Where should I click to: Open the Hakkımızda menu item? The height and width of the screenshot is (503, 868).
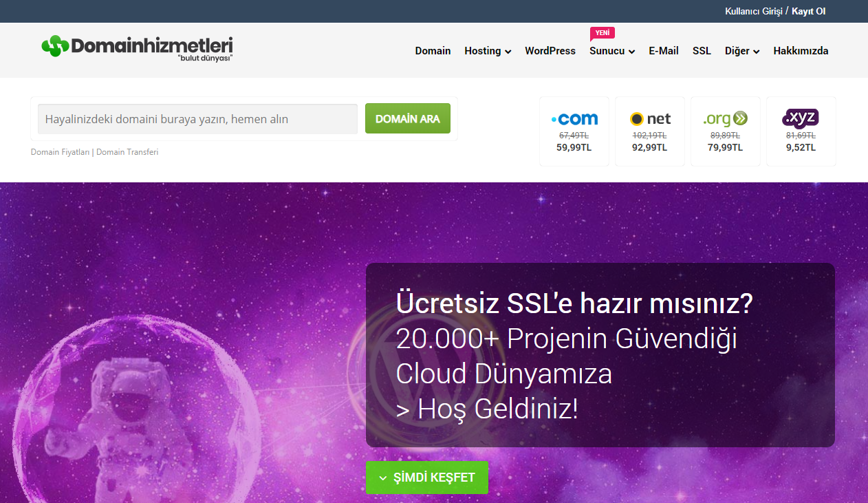[801, 51]
